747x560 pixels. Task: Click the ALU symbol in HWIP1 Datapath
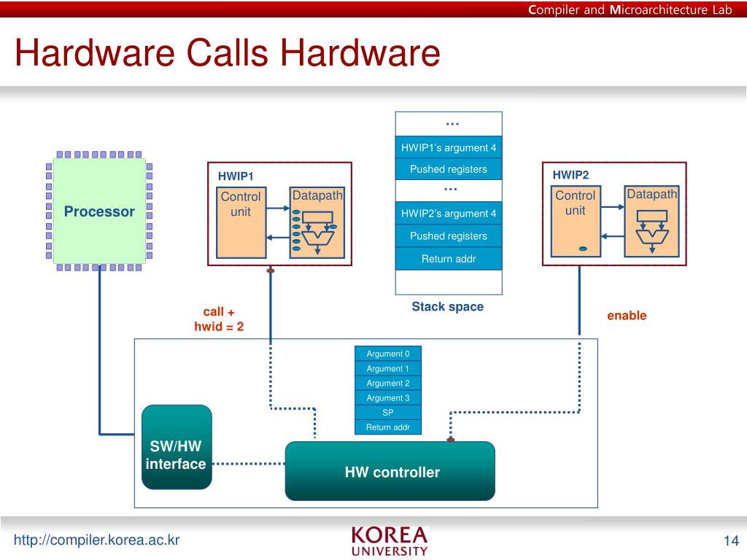[x=318, y=238]
